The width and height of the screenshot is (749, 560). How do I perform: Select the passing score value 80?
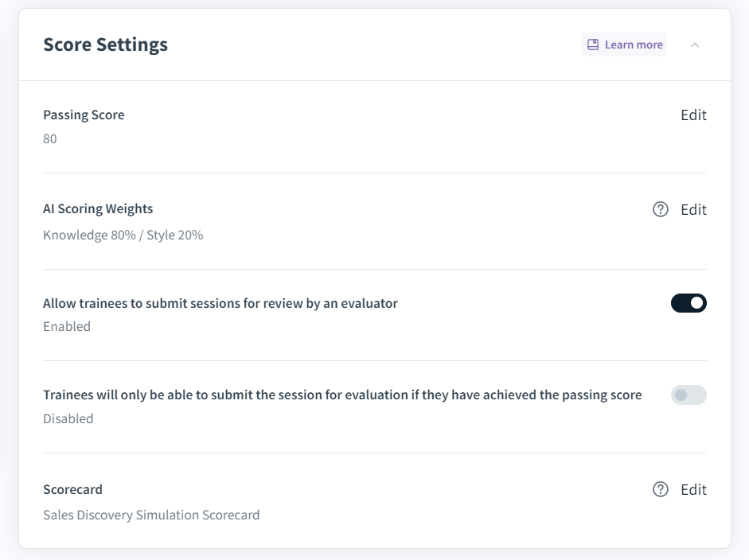50,139
